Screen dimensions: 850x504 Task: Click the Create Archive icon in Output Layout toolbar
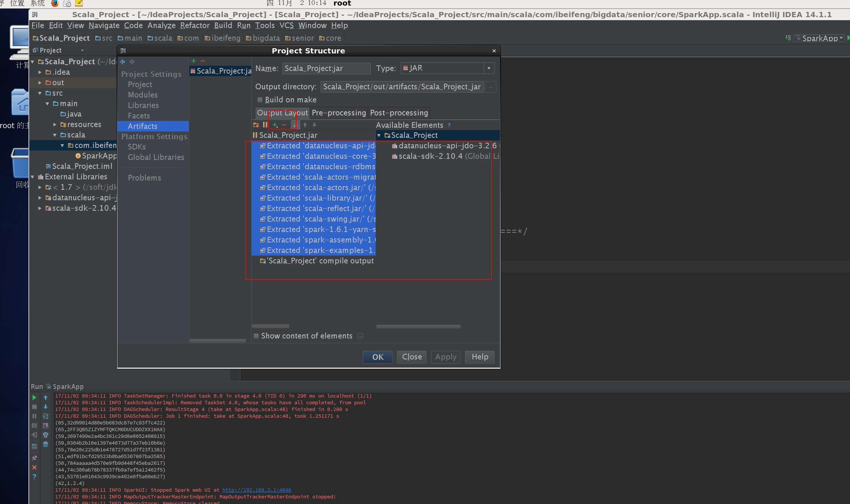pos(265,125)
